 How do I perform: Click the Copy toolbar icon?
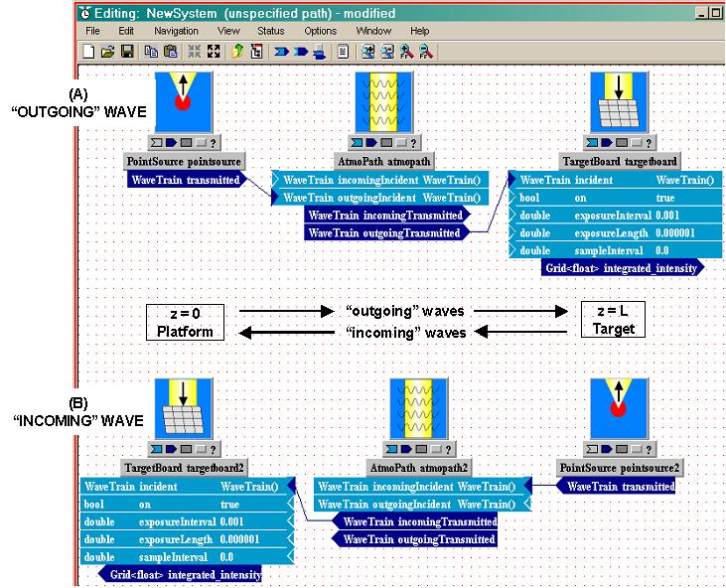[x=151, y=52]
